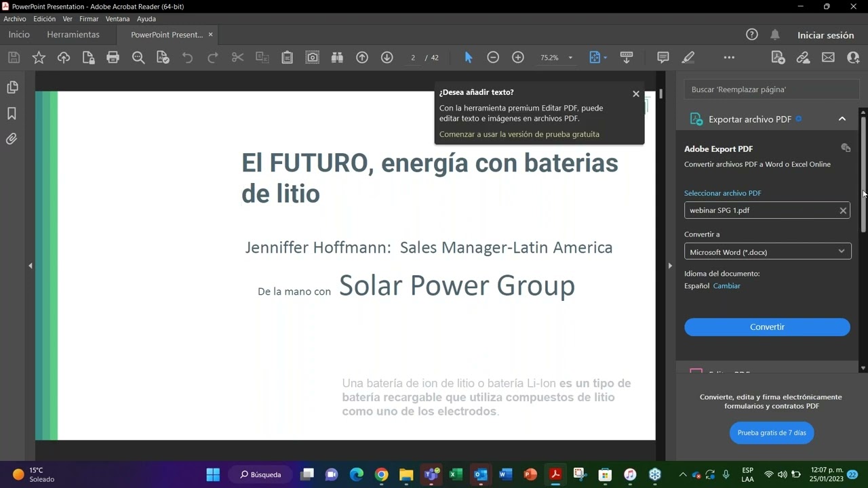This screenshot has height=488, width=868.
Task: Switch to the Herramientas tab
Action: [73, 35]
